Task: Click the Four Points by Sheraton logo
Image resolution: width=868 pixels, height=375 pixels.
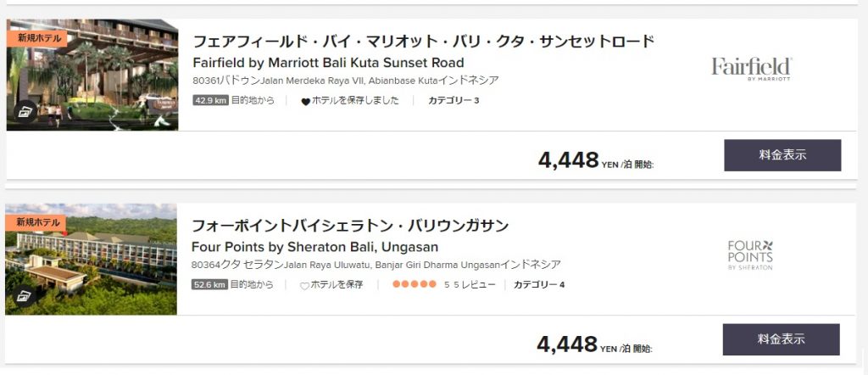Action: 751,255
